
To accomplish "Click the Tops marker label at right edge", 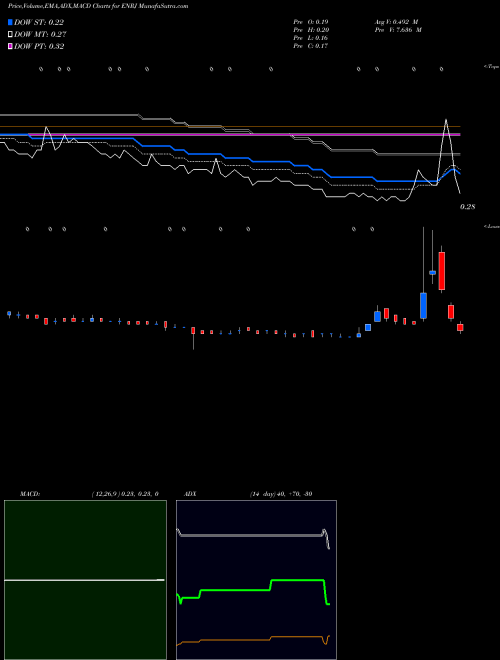I will pos(492,67).
